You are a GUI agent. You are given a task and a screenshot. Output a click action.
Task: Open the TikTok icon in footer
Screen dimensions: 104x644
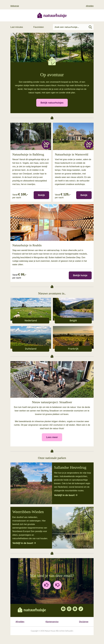tap(81, 609)
